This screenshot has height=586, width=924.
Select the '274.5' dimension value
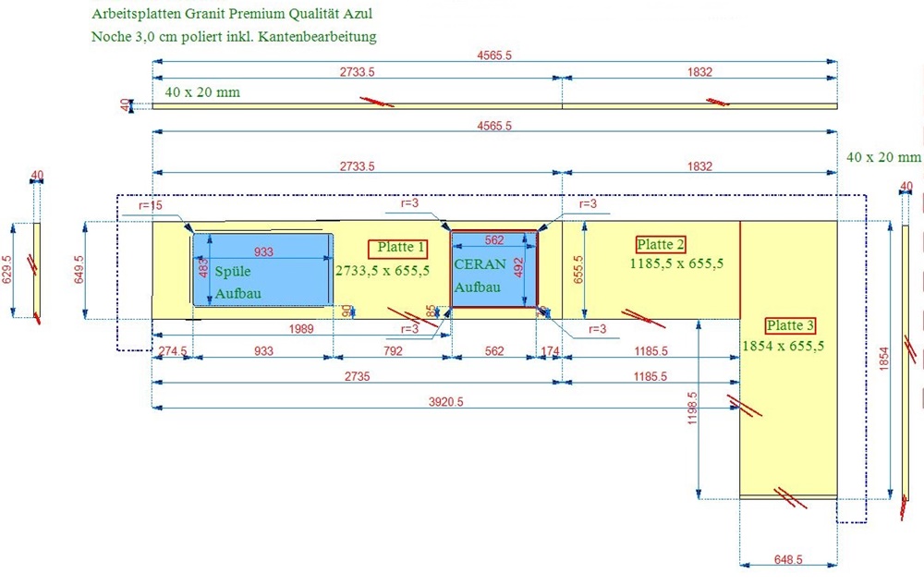pos(173,351)
